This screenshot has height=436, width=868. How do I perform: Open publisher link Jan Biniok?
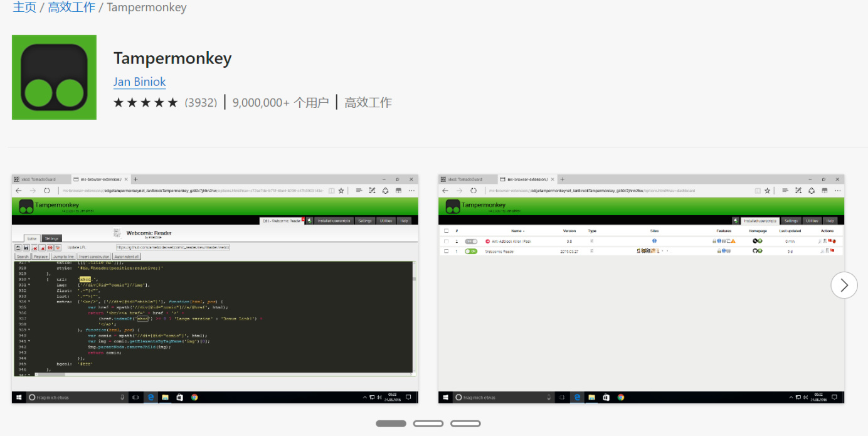(139, 82)
